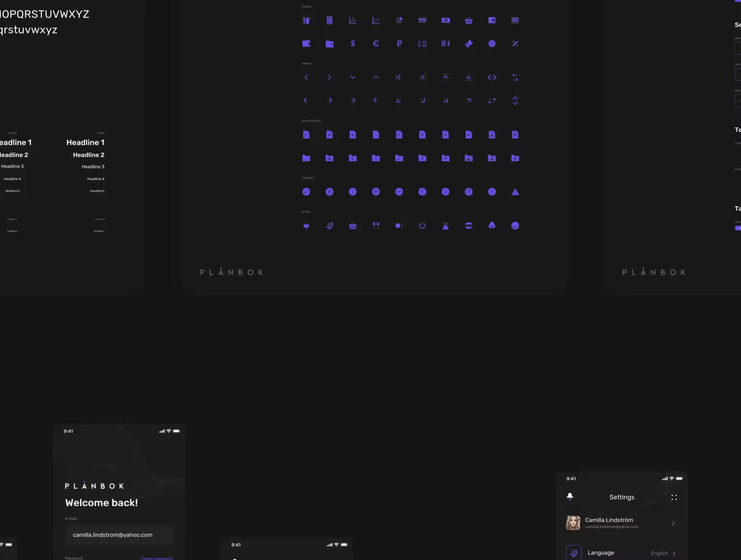Select the power button icon
741x560 pixels.
422,226
